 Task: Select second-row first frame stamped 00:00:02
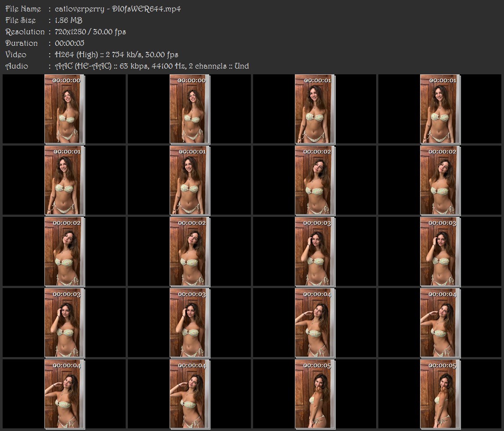point(315,180)
